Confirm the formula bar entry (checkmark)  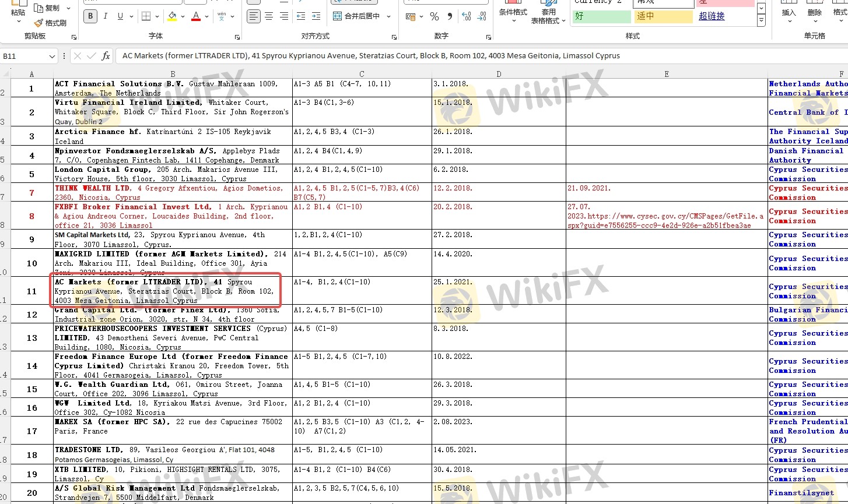point(92,56)
